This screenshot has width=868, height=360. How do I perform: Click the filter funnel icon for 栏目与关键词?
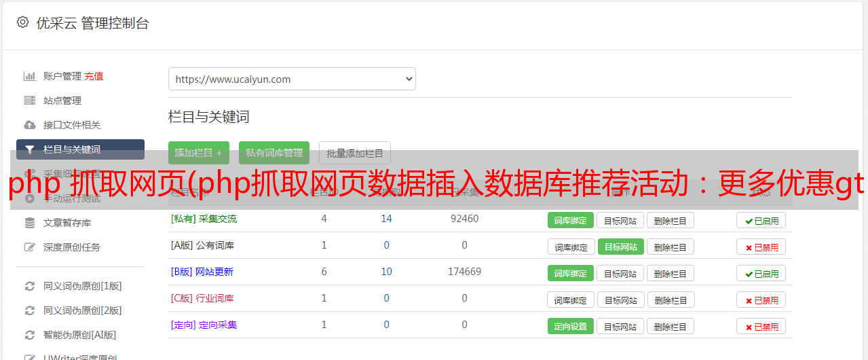[30, 149]
